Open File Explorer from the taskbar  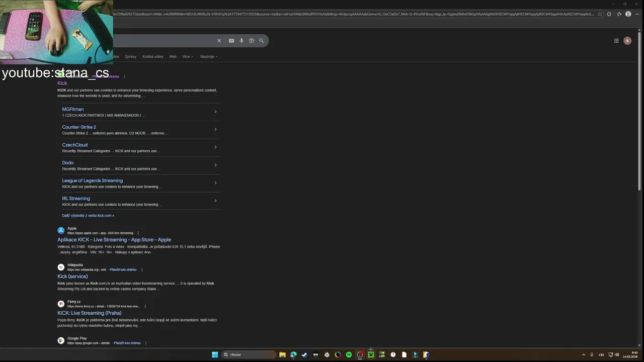click(x=282, y=354)
